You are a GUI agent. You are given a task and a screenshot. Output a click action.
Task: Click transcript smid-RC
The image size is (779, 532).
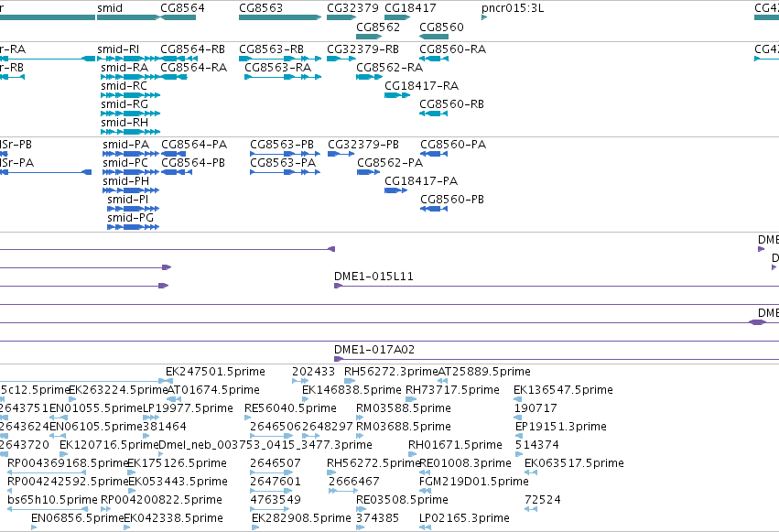pos(130,95)
